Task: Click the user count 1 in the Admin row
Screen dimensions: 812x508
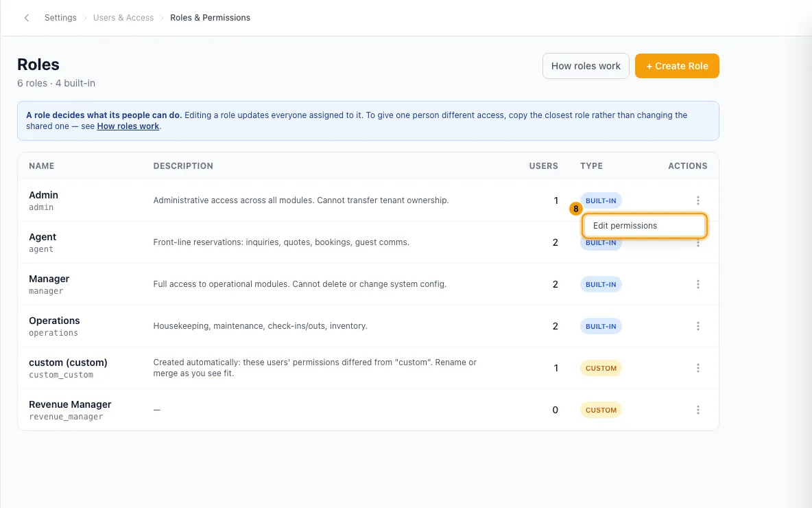Action: pos(556,201)
